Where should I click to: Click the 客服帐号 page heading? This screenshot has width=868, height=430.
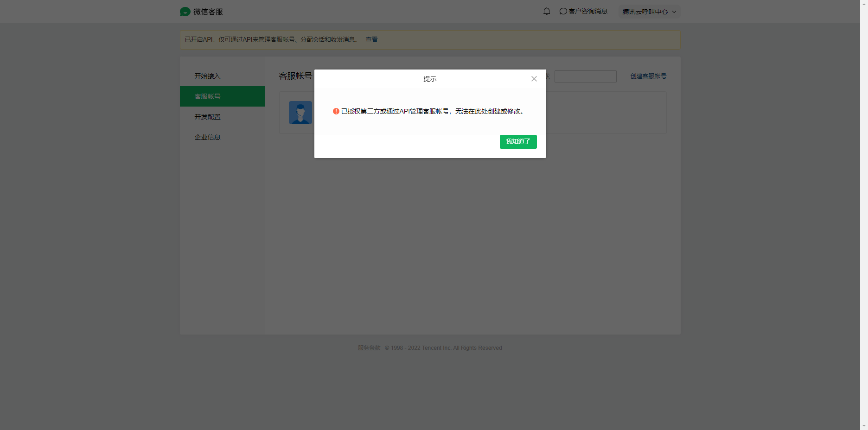point(295,76)
